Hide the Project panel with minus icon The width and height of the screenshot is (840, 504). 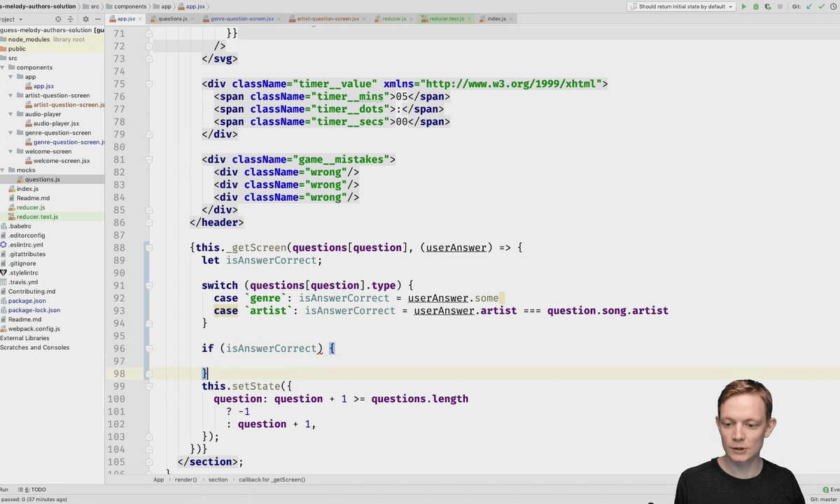tap(97, 19)
